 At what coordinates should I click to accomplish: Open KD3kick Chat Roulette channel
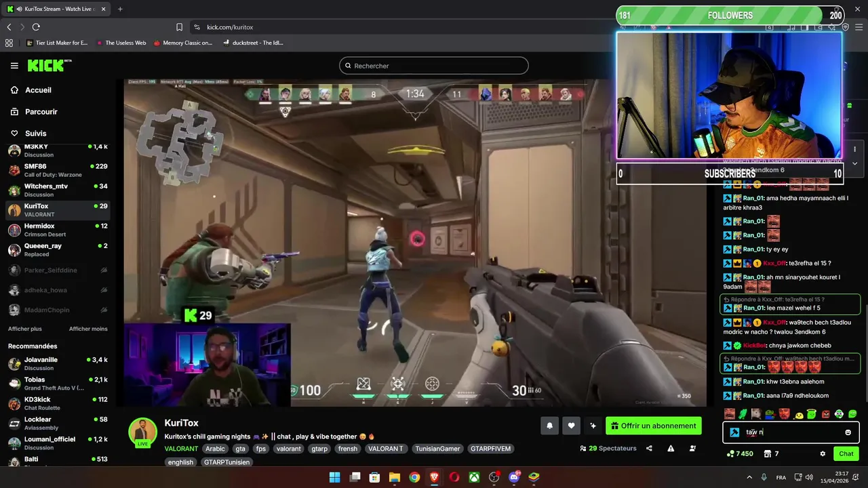[57, 403]
